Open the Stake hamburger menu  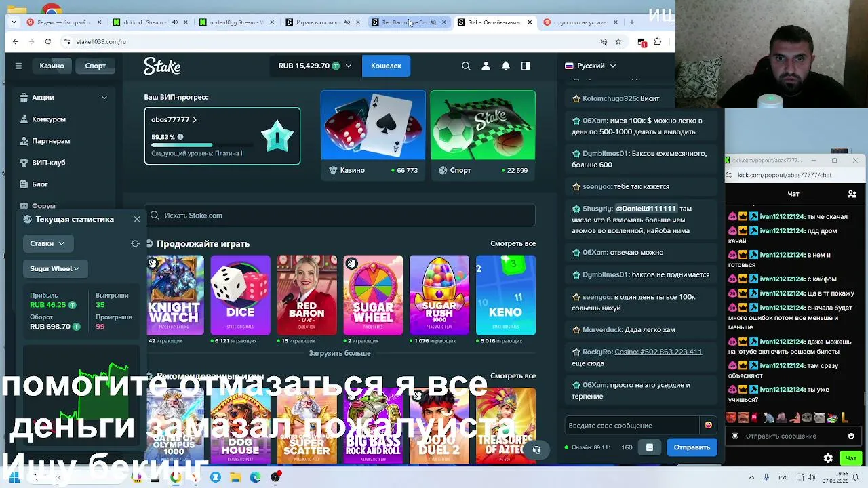(x=18, y=66)
